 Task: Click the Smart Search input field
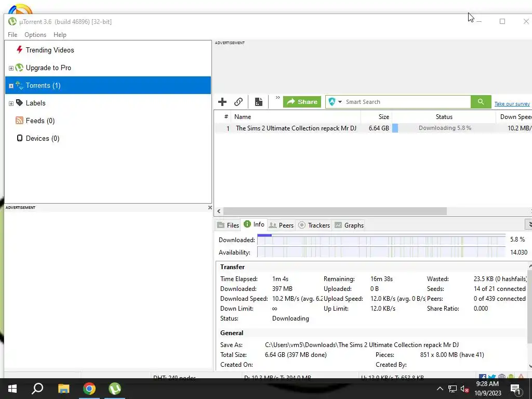[x=407, y=102]
